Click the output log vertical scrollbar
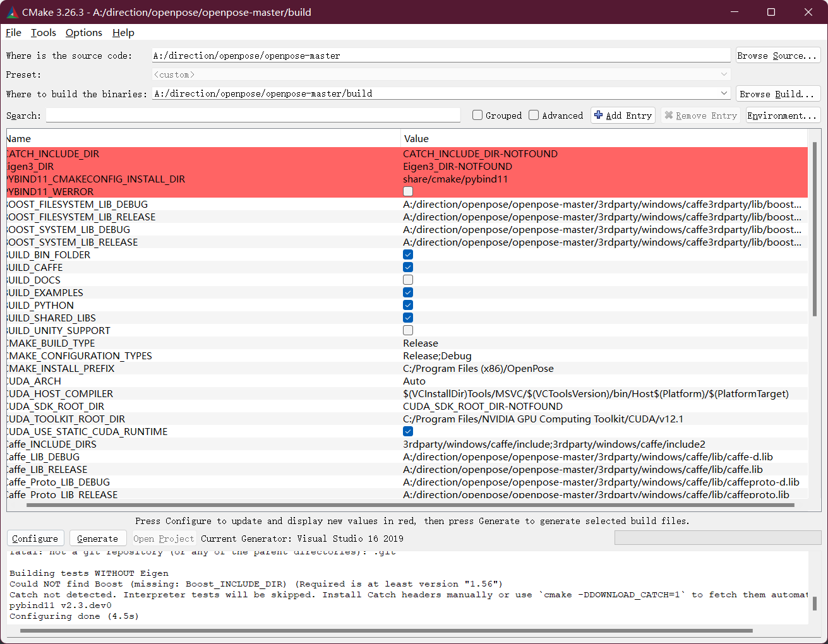 [815, 604]
